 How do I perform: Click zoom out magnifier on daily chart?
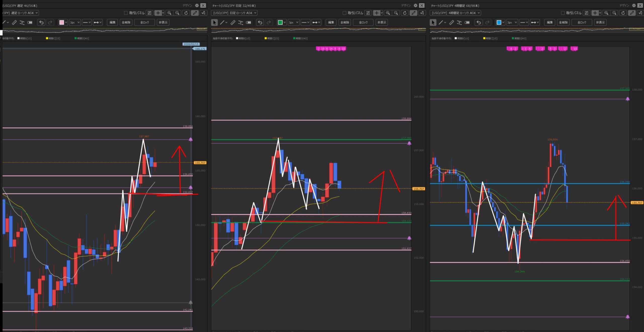396,13
